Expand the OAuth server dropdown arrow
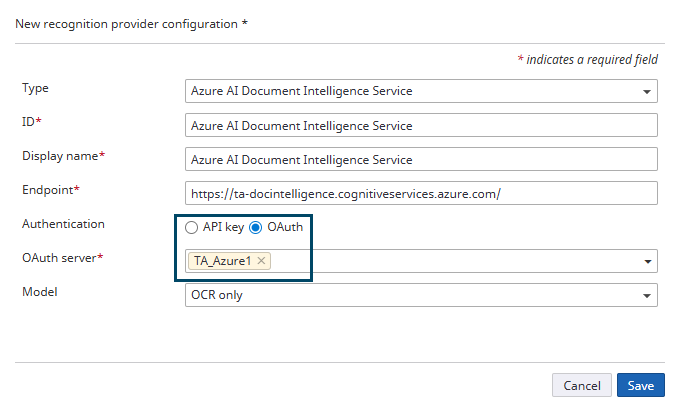680x412 pixels. click(647, 262)
